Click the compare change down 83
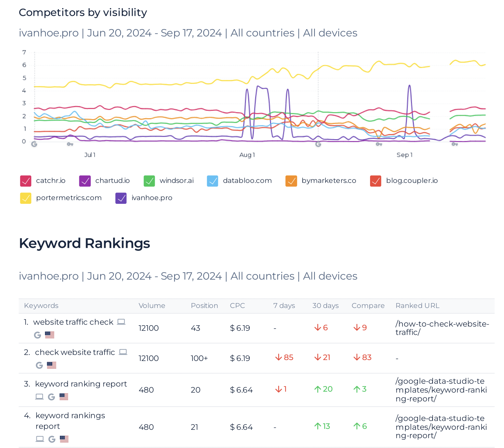504x448 pixels. (x=362, y=357)
